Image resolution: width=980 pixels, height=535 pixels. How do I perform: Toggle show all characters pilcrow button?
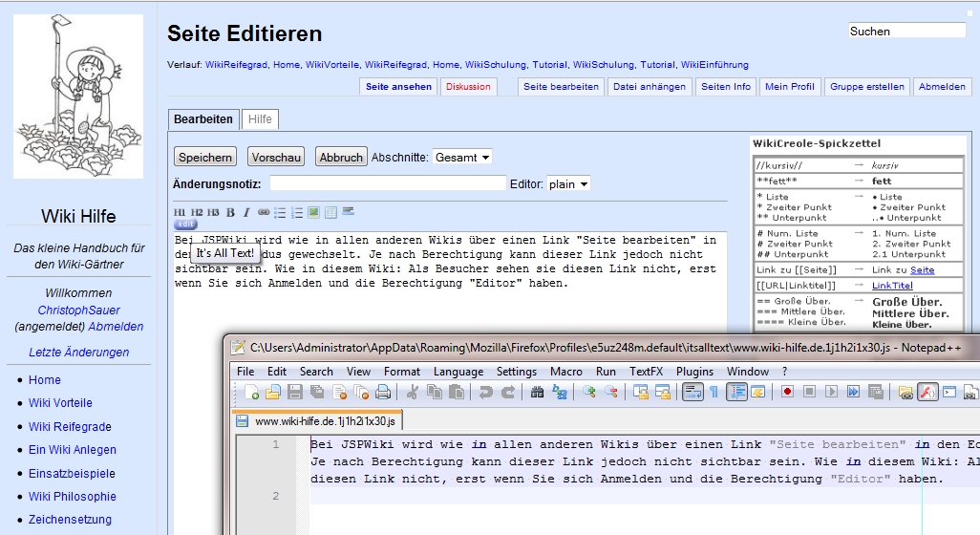click(x=714, y=392)
